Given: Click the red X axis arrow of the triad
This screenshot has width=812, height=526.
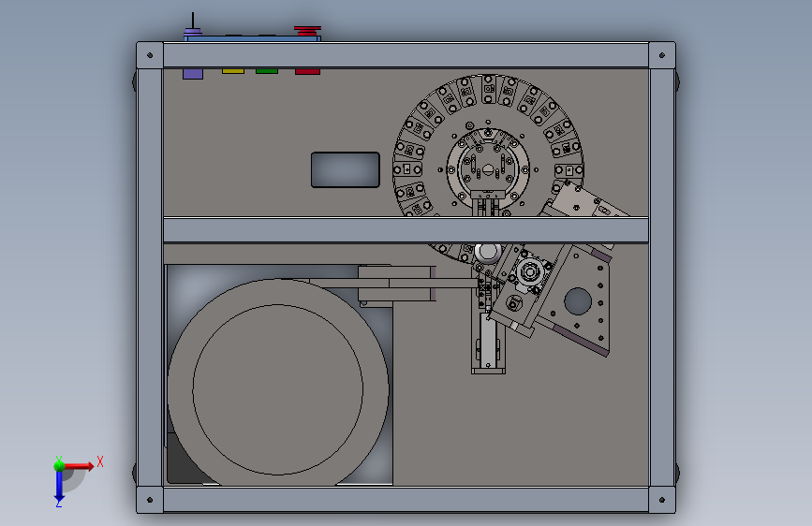Looking at the screenshot, I should tap(81, 466).
